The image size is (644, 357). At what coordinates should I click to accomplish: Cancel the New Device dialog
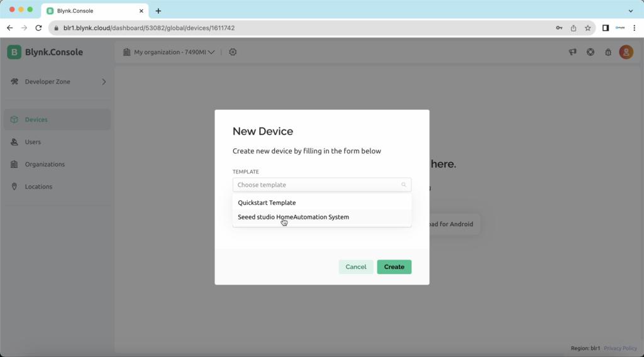point(356,266)
